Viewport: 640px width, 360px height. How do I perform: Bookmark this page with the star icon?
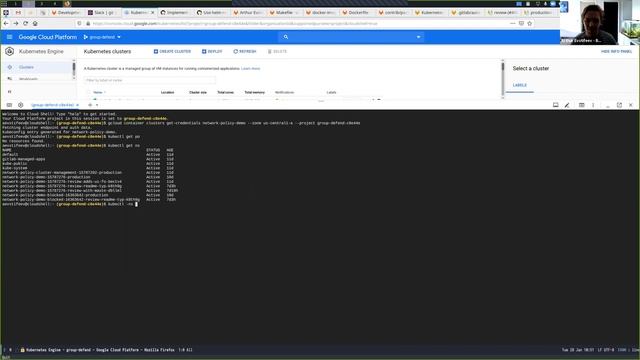[x=530, y=24]
